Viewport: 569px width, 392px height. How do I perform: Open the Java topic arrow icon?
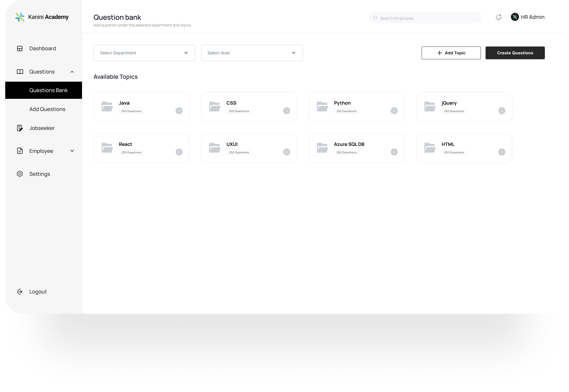[x=179, y=111]
